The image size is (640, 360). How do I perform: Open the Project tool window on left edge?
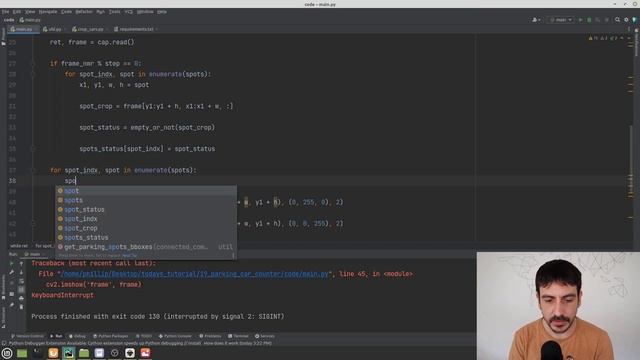[3, 36]
